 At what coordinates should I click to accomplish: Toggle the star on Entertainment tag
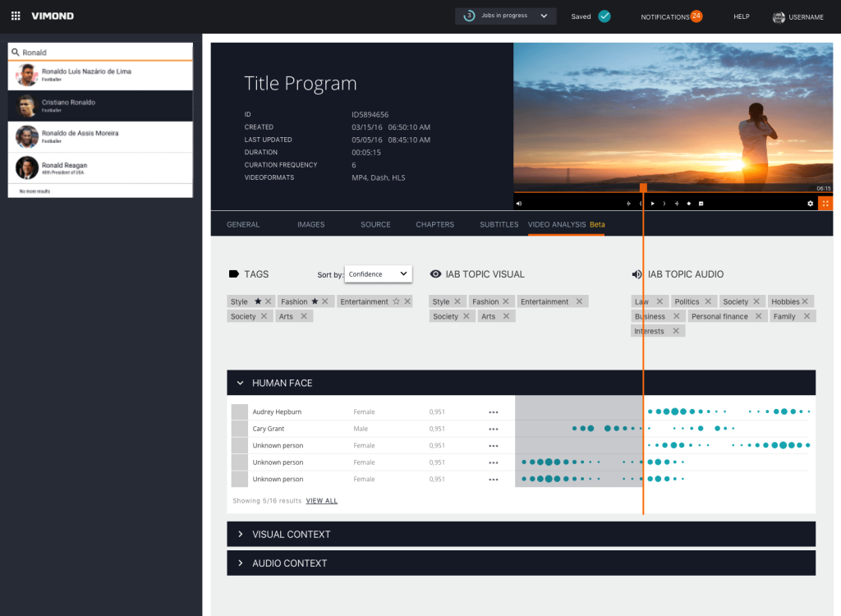point(397,301)
